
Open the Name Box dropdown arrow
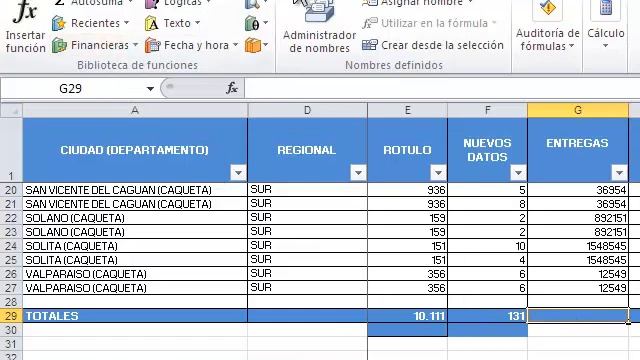[x=150, y=89]
